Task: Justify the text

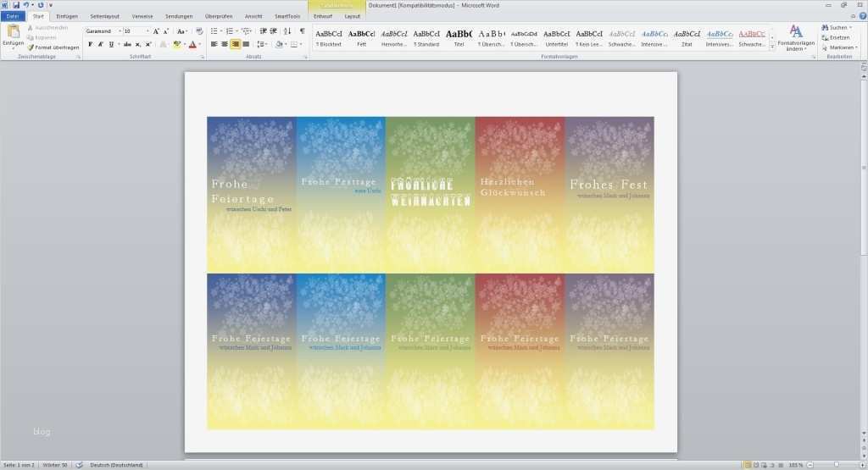Action: tap(246, 44)
